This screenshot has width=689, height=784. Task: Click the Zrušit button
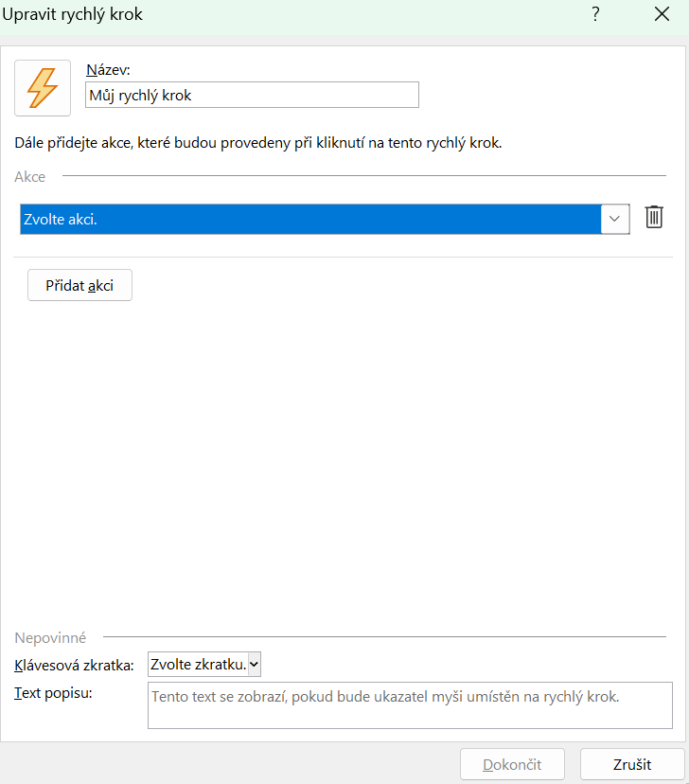[x=630, y=764]
